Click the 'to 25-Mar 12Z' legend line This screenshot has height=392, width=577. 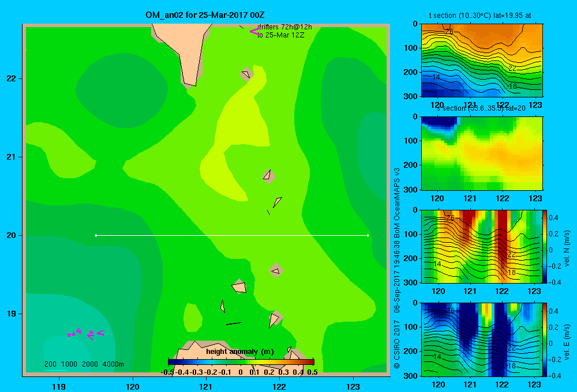click(x=281, y=35)
